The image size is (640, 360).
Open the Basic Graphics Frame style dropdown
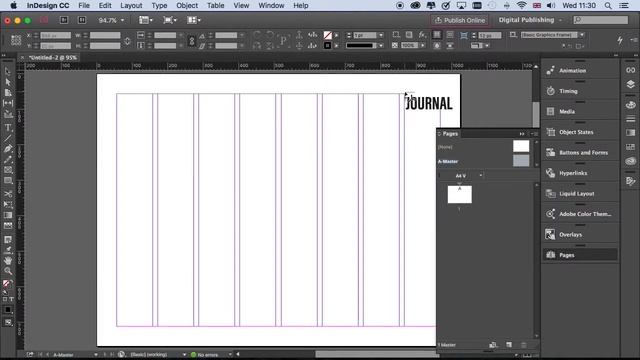tap(582, 35)
